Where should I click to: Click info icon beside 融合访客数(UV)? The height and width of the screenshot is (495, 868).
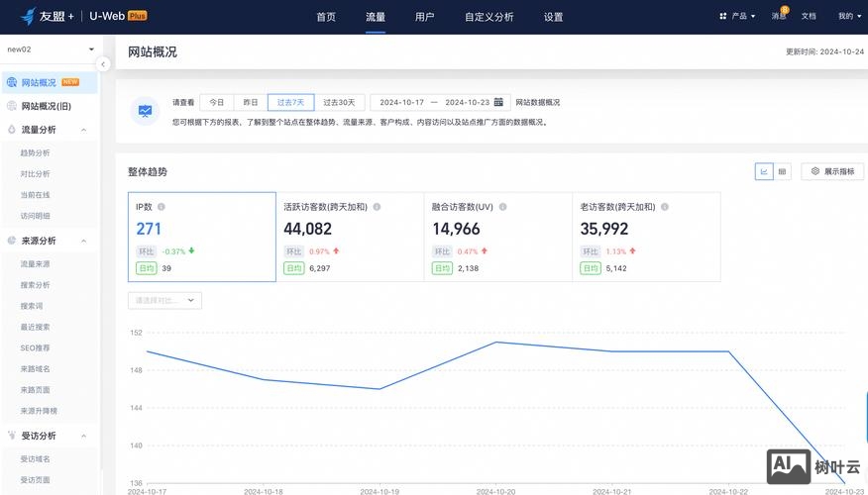502,207
